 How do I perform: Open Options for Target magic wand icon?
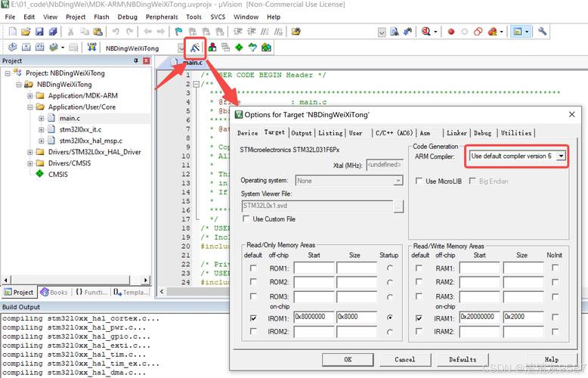(195, 48)
